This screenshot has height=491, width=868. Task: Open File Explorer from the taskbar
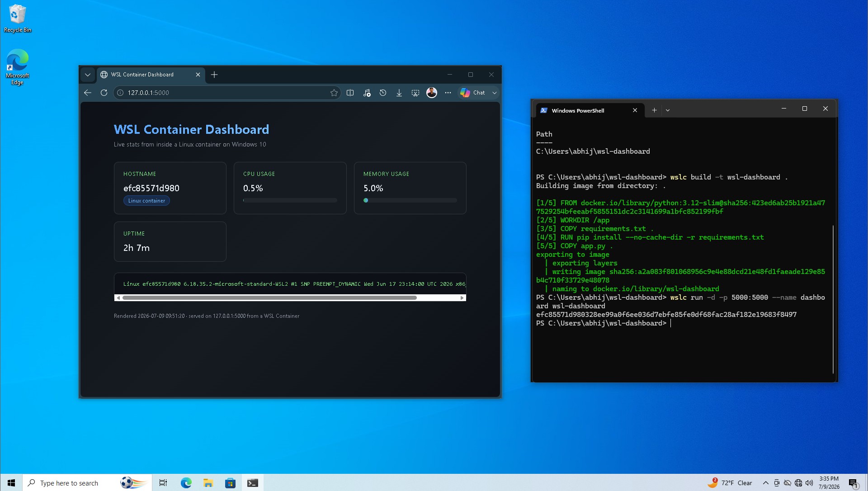(x=208, y=483)
